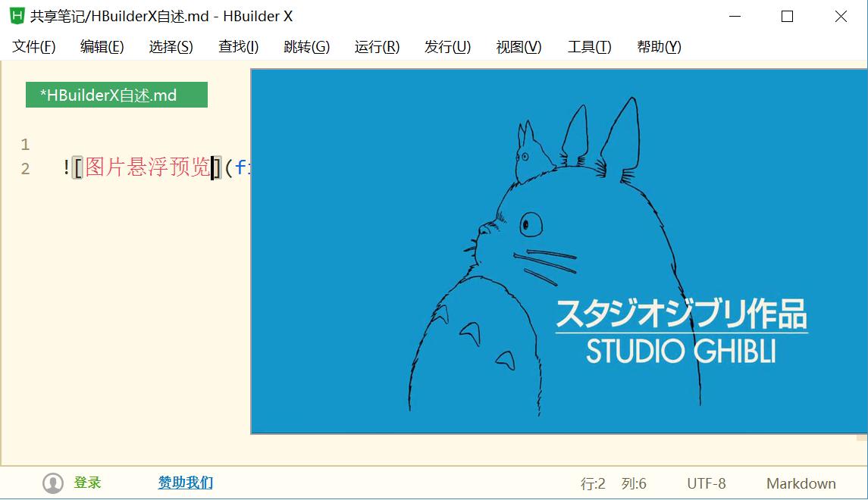Viewport: 868px width, 500px height.
Task: Open the 编辑(E) menu
Action: coord(102,47)
